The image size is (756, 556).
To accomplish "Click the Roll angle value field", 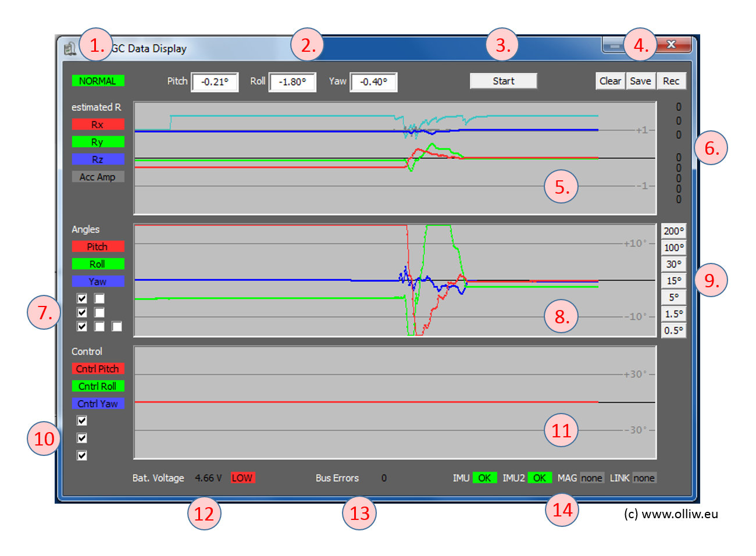I will point(292,82).
